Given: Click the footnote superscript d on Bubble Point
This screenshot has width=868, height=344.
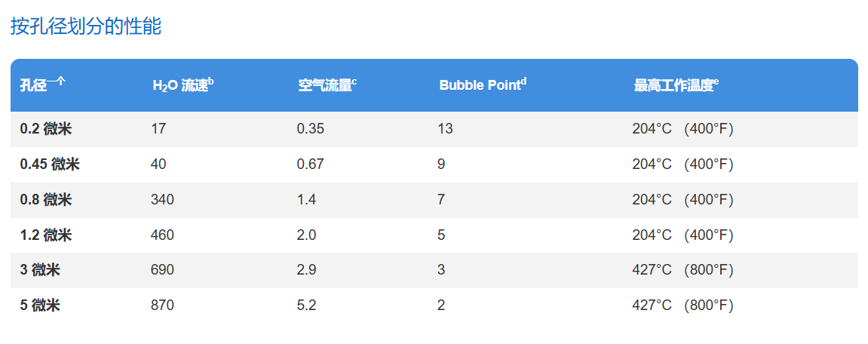Looking at the screenshot, I should pos(523,81).
